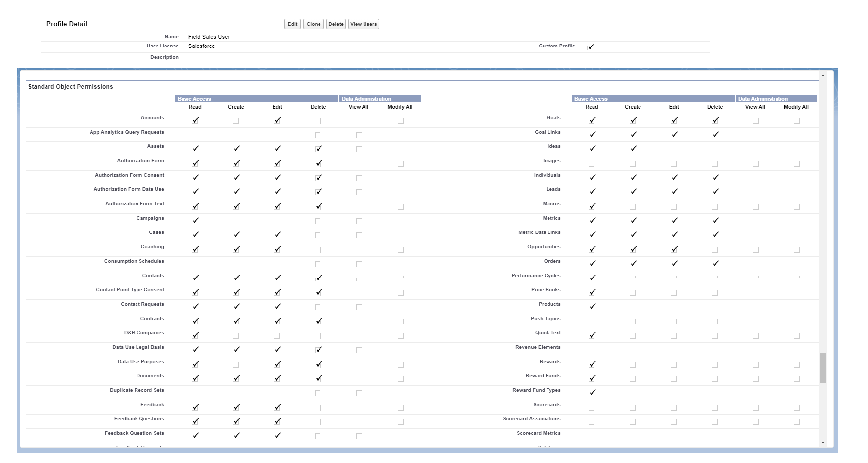Enable Coaching Delete permission
The height and width of the screenshot is (463, 868).
(318, 250)
